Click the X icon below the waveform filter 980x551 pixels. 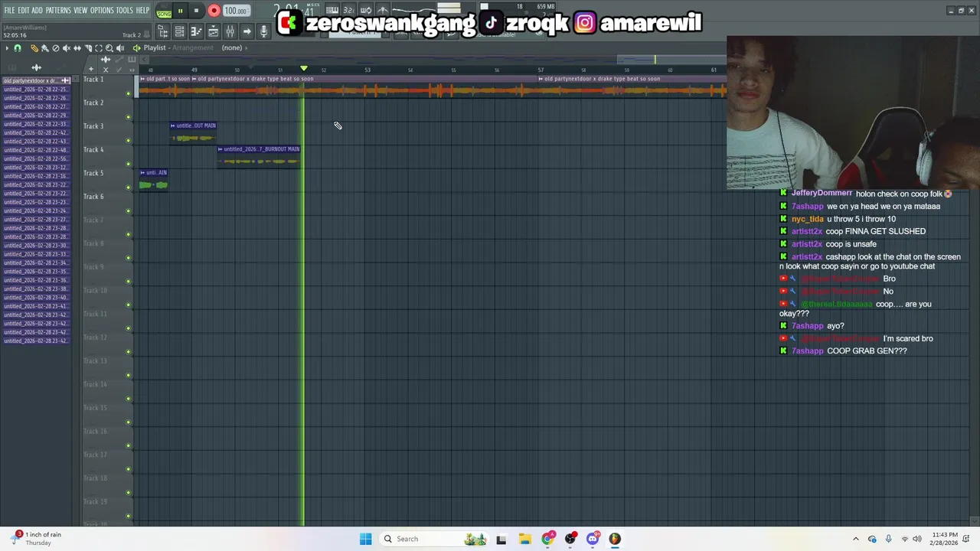pos(106,69)
